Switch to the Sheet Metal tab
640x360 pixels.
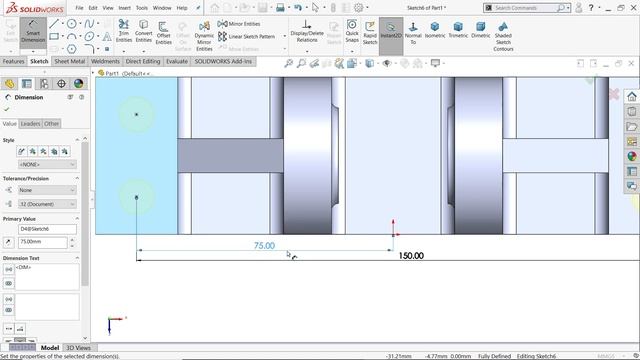tap(69, 61)
